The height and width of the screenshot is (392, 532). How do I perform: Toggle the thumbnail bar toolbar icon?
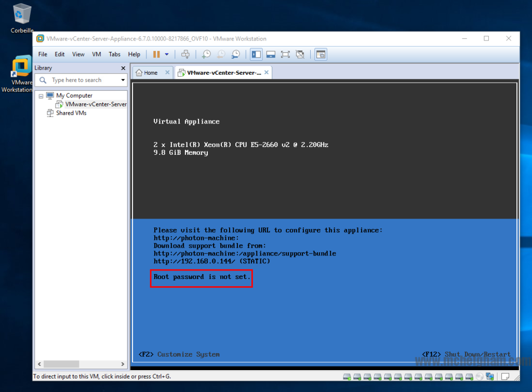point(271,54)
